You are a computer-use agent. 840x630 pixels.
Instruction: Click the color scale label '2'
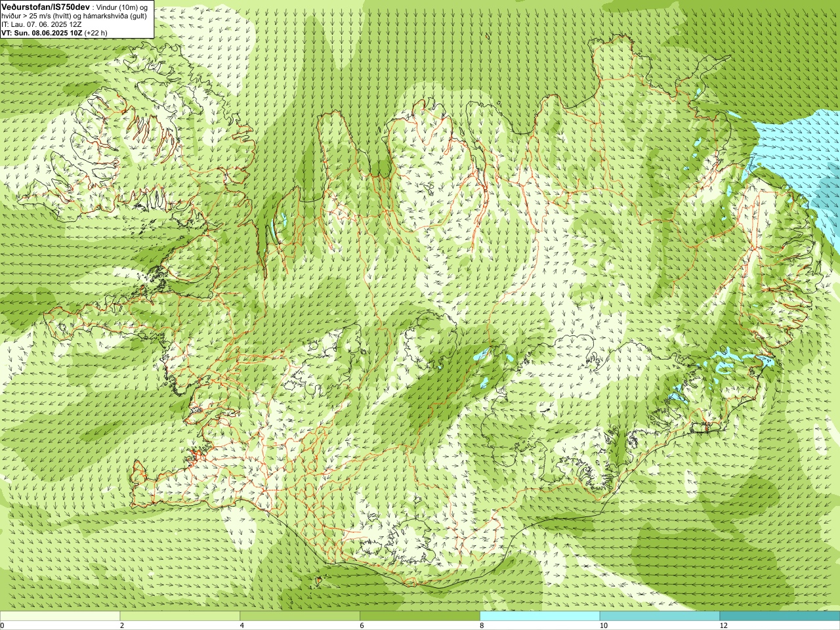pyautogui.click(x=122, y=625)
